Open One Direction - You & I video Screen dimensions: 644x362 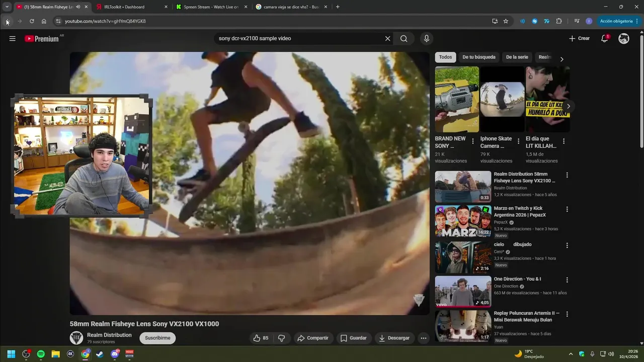coord(463,291)
